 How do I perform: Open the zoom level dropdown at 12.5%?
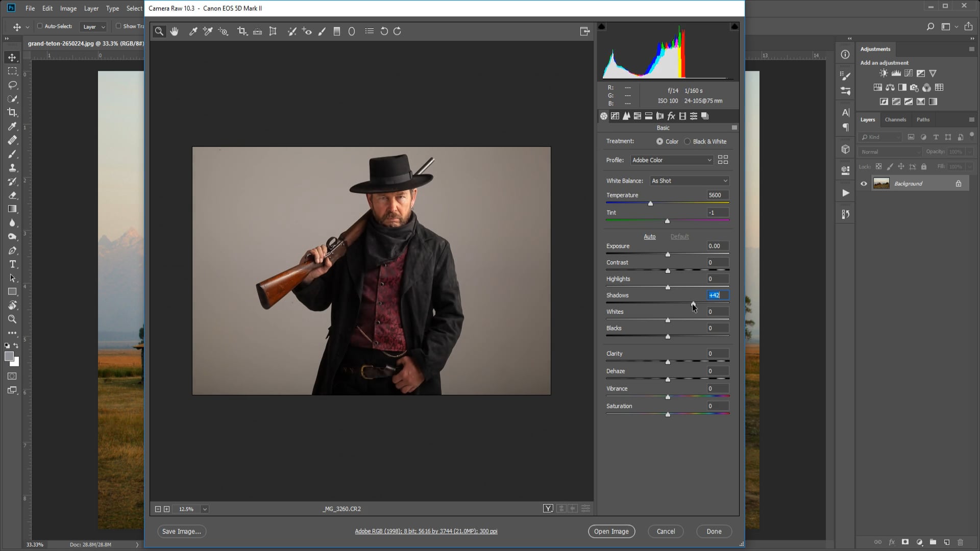[x=204, y=509]
